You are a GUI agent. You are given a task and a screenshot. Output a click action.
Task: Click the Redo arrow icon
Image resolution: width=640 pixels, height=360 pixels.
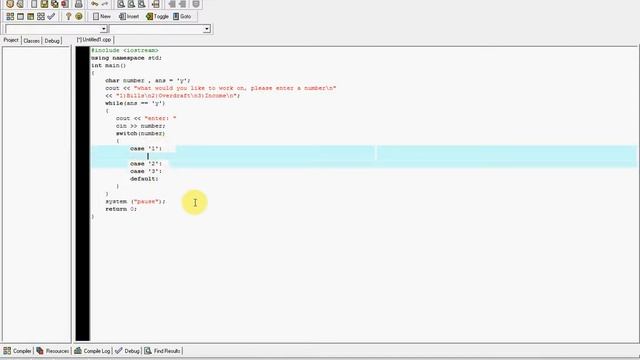coord(105,4)
